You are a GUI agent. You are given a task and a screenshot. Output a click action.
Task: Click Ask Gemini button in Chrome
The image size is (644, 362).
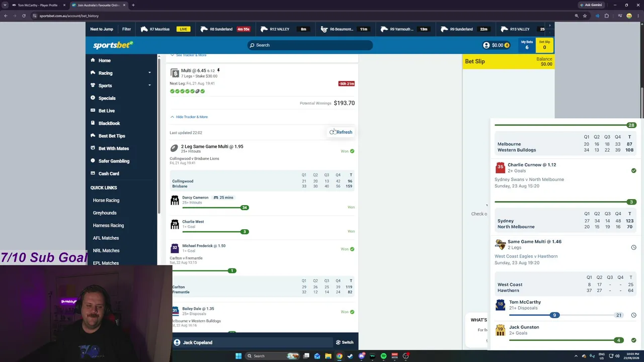[x=591, y=5]
